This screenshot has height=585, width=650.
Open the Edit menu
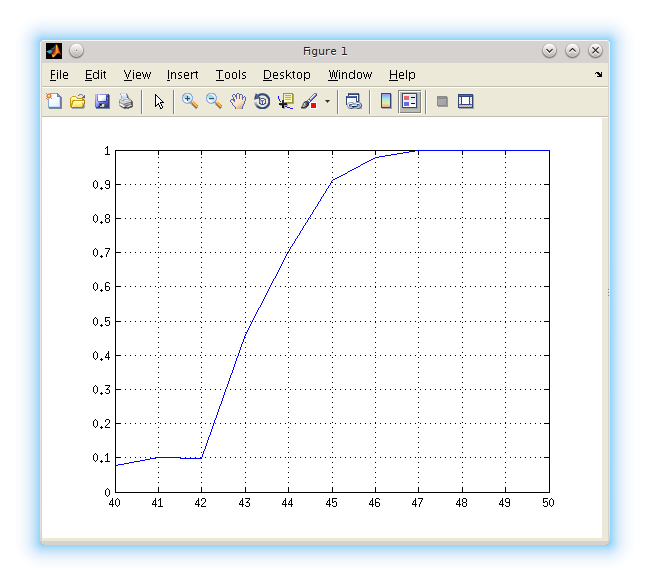(96, 75)
